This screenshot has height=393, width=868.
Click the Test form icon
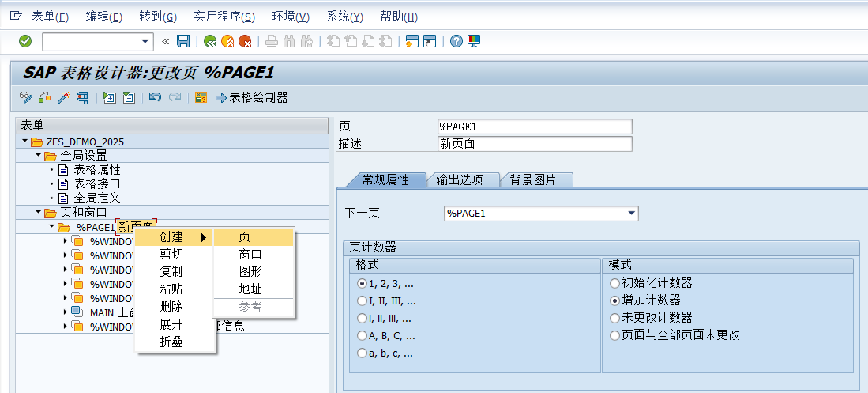point(83,98)
